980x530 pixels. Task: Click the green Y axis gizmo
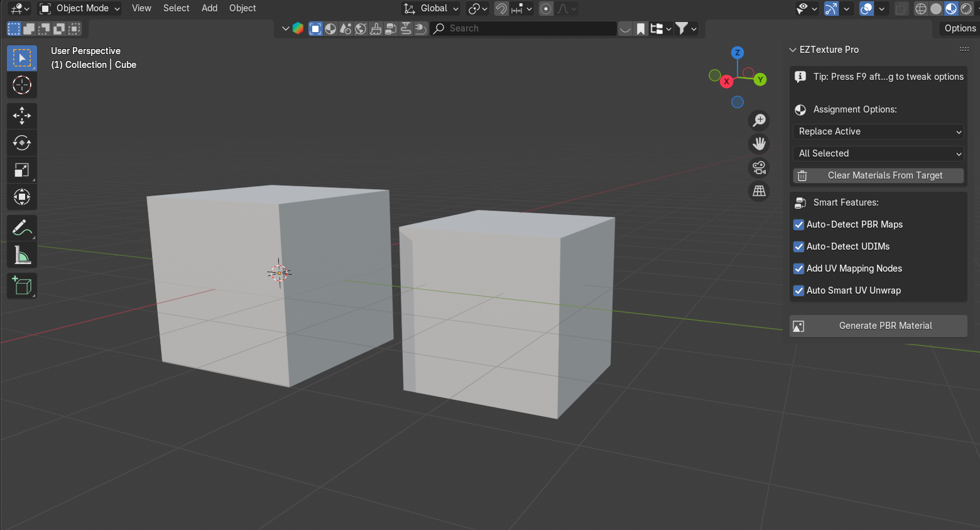pyautogui.click(x=760, y=79)
